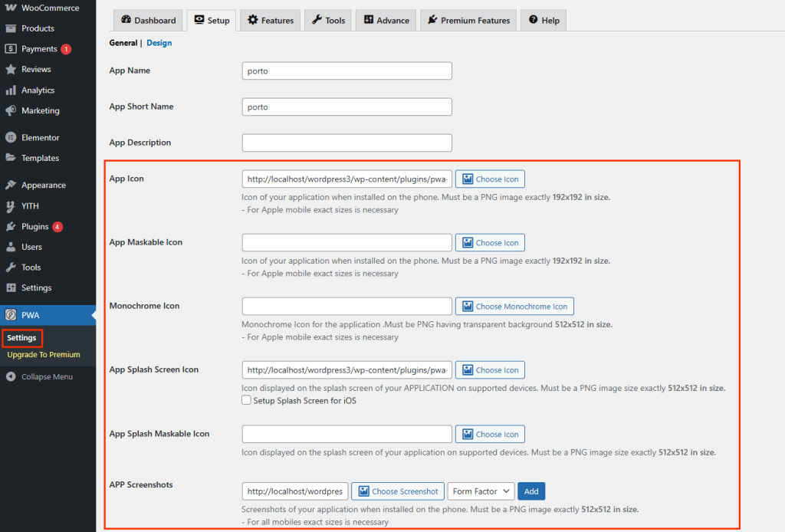Viewport: 785px width, 532px height.
Task: Click the YITH sidebar icon
Action: click(x=11, y=206)
